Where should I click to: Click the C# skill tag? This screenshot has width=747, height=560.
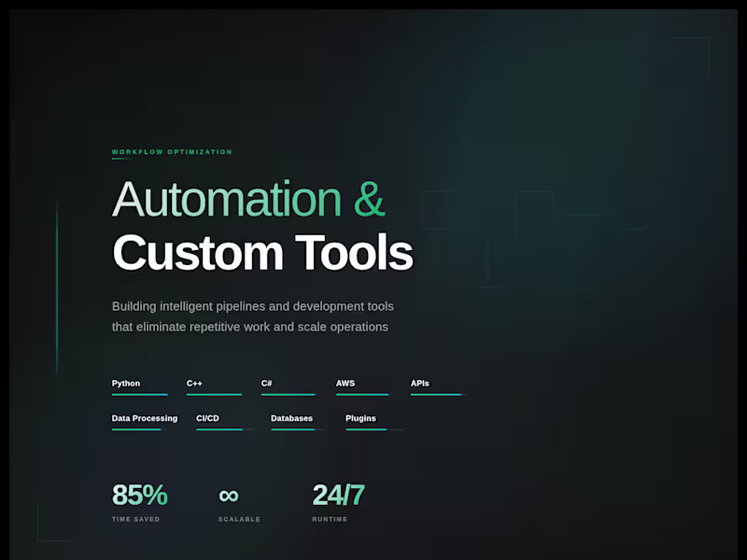(x=266, y=383)
